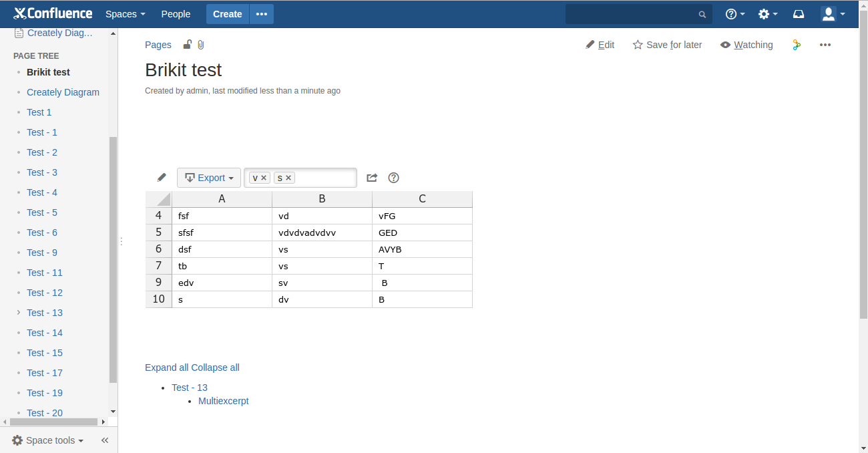Open the People menu
Screen dimensions: 868x453
[176, 13]
